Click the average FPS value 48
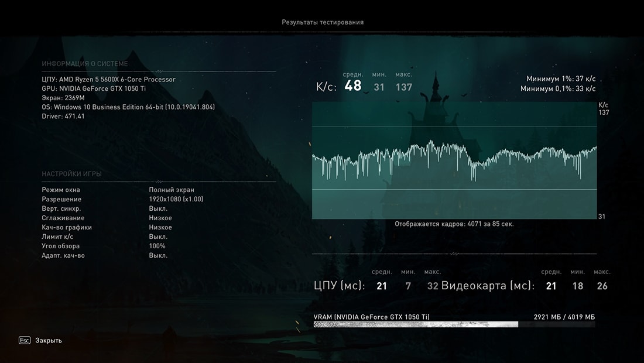The width and height of the screenshot is (644, 363). tap(353, 85)
